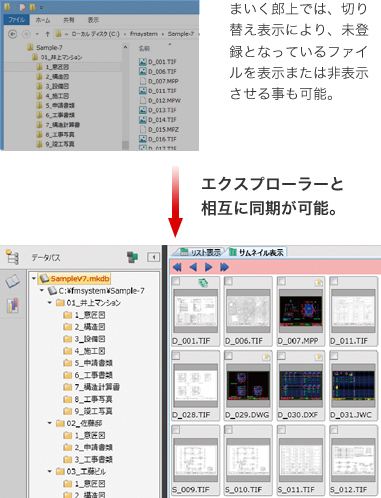The image size is (381, 498).
Task: Check the S_009.TIF thumbnail checkbox
Action: [176, 430]
